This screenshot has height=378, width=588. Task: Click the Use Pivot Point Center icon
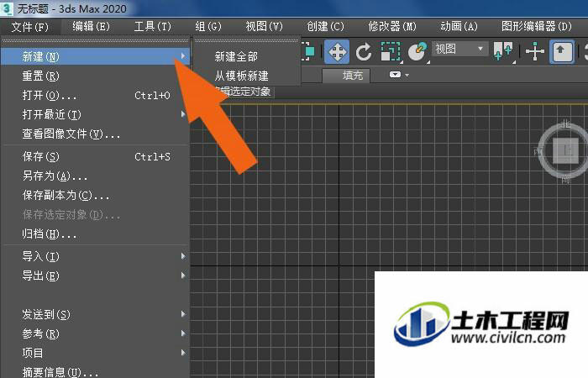pyautogui.click(x=503, y=51)
